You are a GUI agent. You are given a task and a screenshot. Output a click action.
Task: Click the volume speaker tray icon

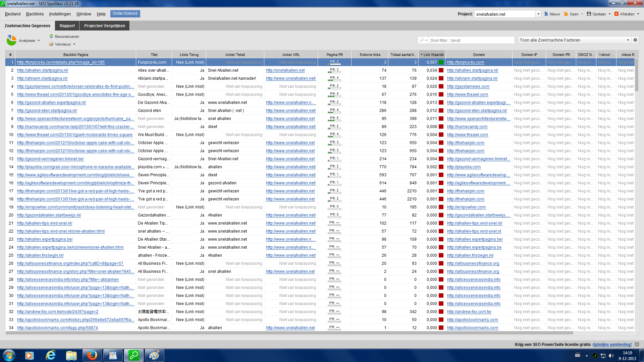tap(611, 355)
